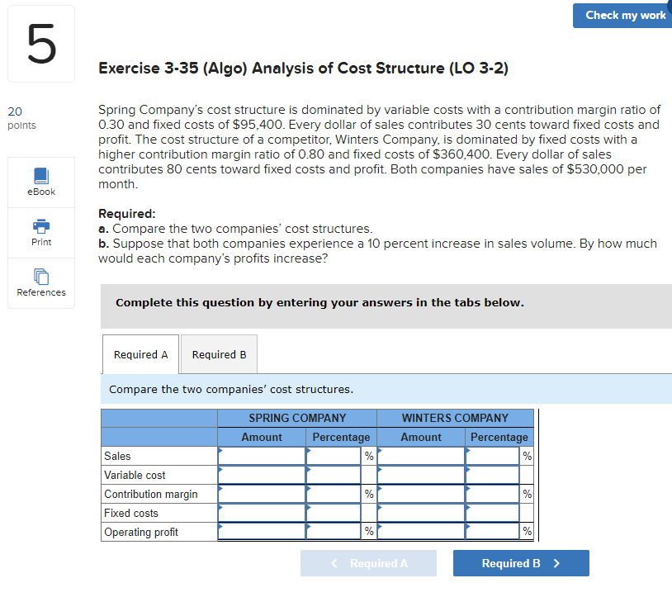The width and height of the screenshot is (672, 616).
Task: Click Spring Company's Sales amount field
Action: [260, 455]
